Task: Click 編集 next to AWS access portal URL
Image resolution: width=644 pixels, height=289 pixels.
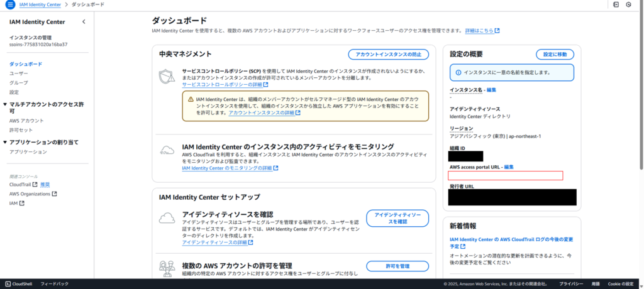Action: point(509,166)
